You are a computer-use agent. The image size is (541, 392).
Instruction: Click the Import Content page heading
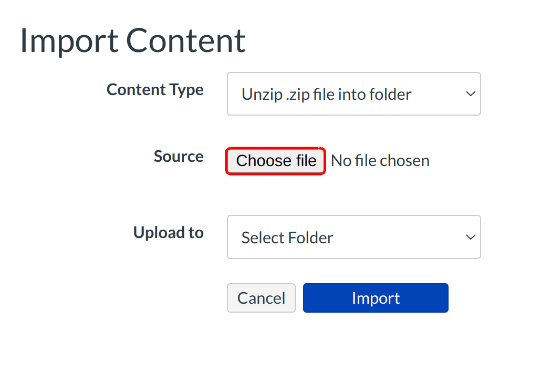(133, 40)
